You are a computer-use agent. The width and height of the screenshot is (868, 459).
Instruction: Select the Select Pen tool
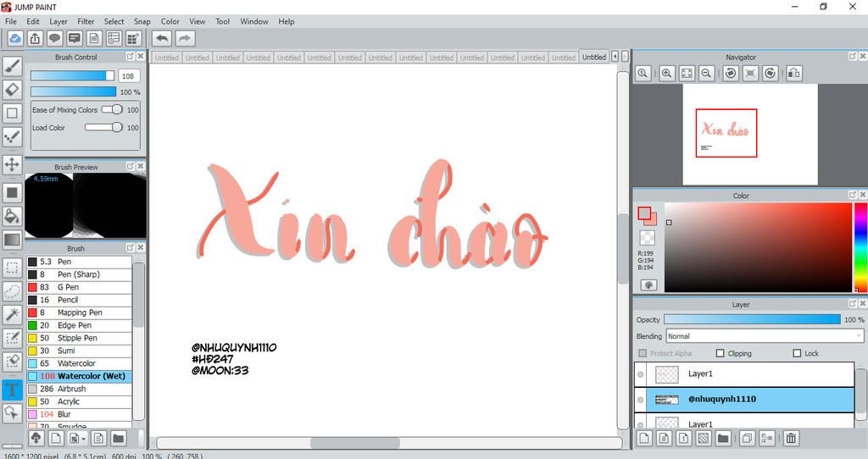(12, 338)
